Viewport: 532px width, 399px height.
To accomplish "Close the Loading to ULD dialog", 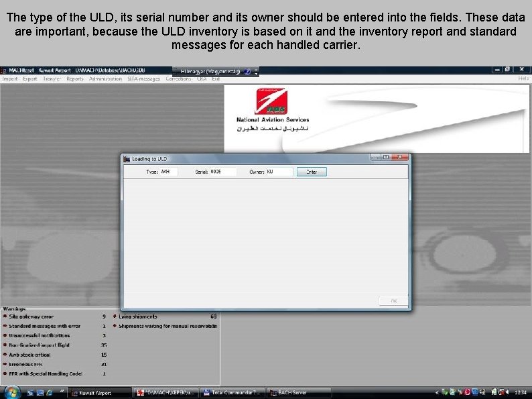I will coord(400,157).
